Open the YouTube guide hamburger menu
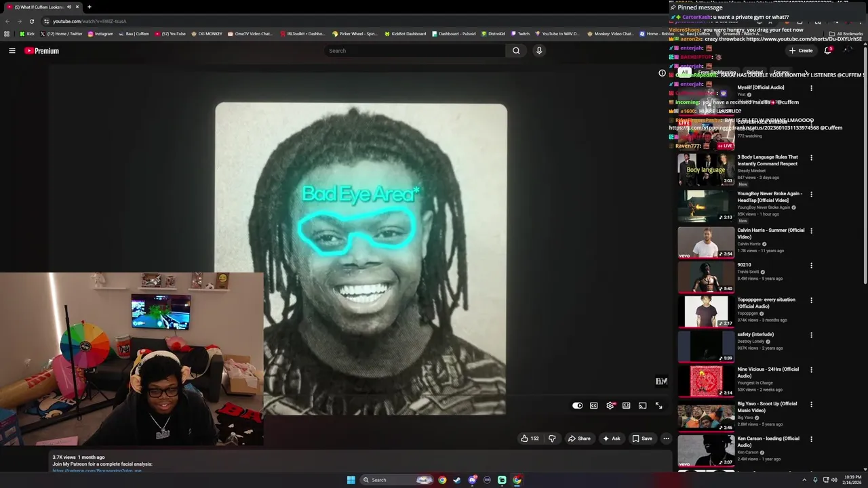868x488 pixels. point(12,51)
